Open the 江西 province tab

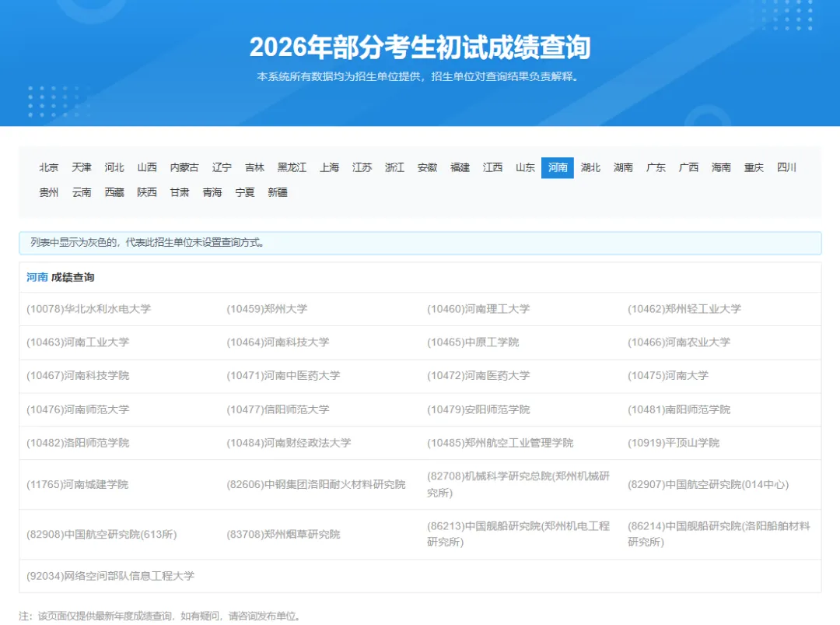pyautogui.click(x=493, y=168)
